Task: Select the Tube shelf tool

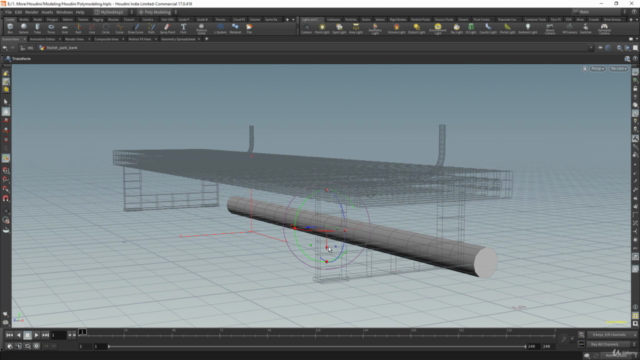Action: tap(37, 28)
